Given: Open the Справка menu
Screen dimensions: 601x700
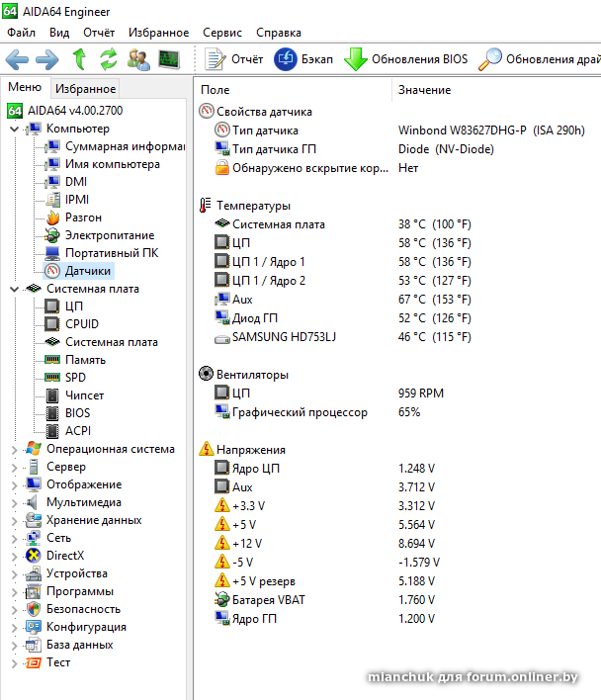Looking at the screenshot, I should click(279, 33).
